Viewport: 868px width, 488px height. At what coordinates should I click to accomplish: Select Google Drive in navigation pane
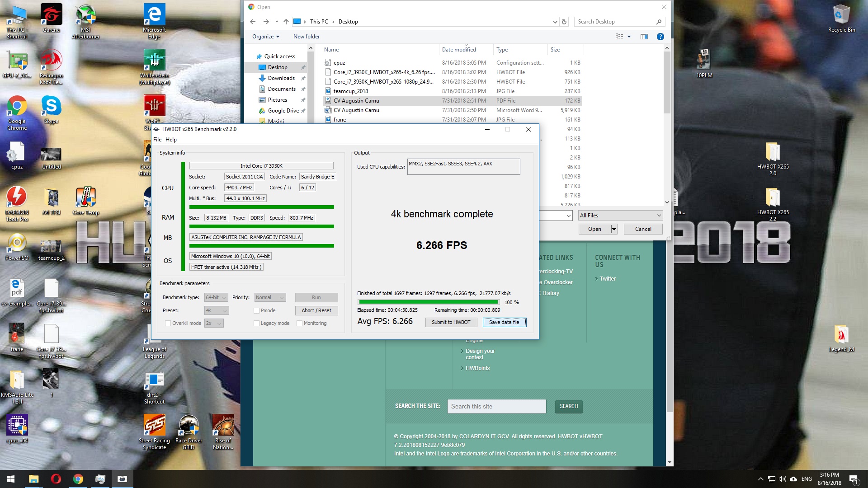point(283,111)
